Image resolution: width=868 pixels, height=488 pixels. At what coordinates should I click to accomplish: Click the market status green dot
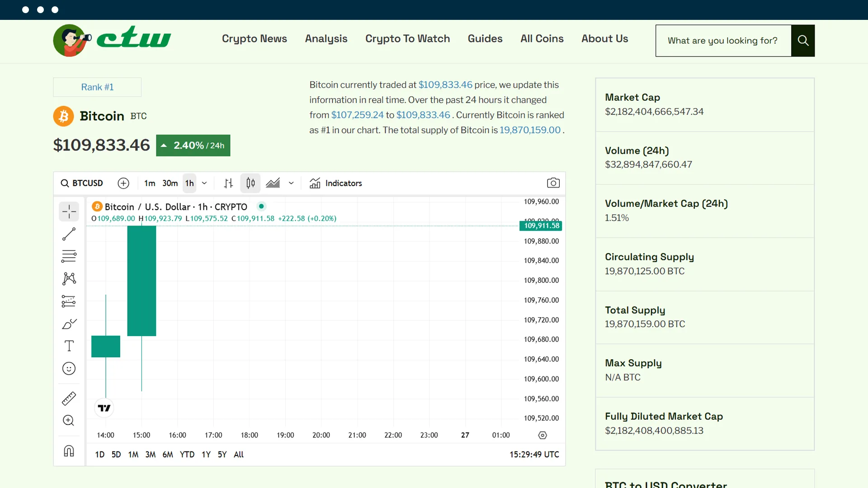tap(261, 206)
